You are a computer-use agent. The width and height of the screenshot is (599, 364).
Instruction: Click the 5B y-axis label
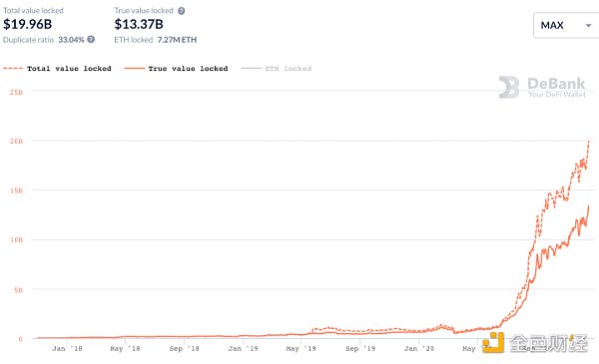19,289
